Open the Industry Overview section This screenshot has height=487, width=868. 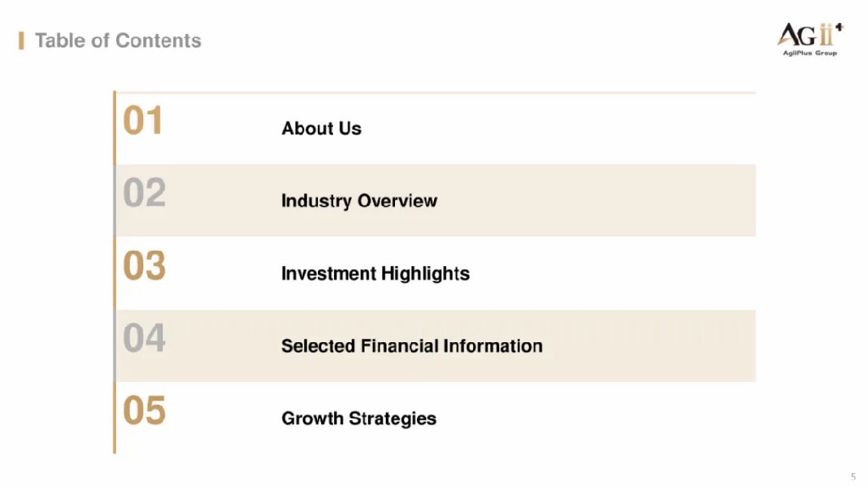point(359,201)
